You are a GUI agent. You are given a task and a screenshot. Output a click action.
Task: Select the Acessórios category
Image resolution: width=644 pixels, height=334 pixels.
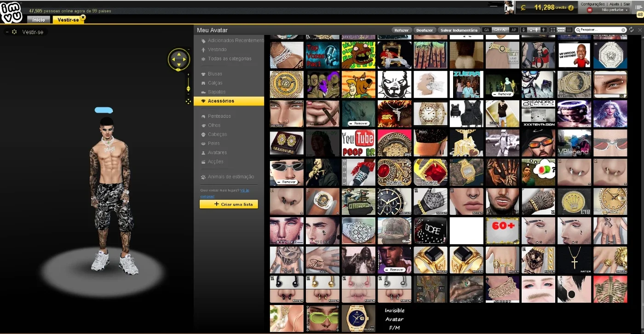[x=229, y=101]
